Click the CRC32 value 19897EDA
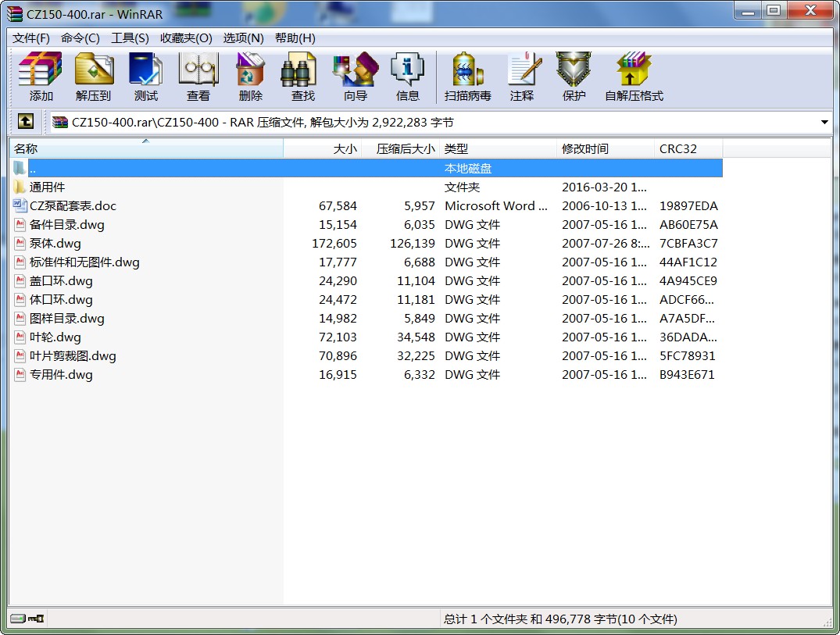The height and width of the screenshot is (635, 840). pyautogui.click(x=688, y=205)
